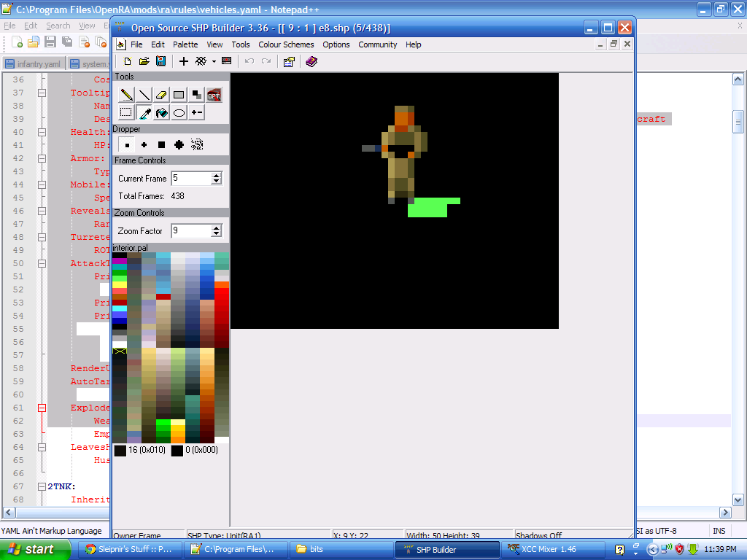
Task: Click Notepad++ vertical scrollbar down arrow
Action: click(738, 500)
